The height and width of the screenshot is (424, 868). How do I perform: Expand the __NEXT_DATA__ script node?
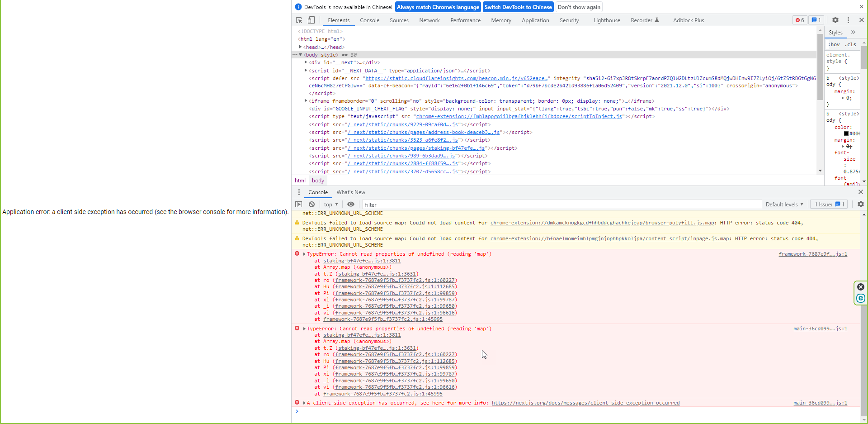pos(306,70)
